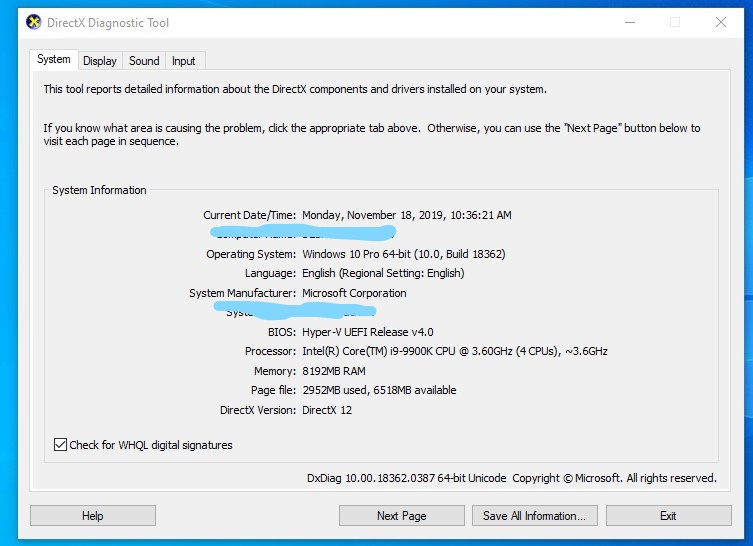Click the Memory 8192MB RAM value

coord(336,371)
